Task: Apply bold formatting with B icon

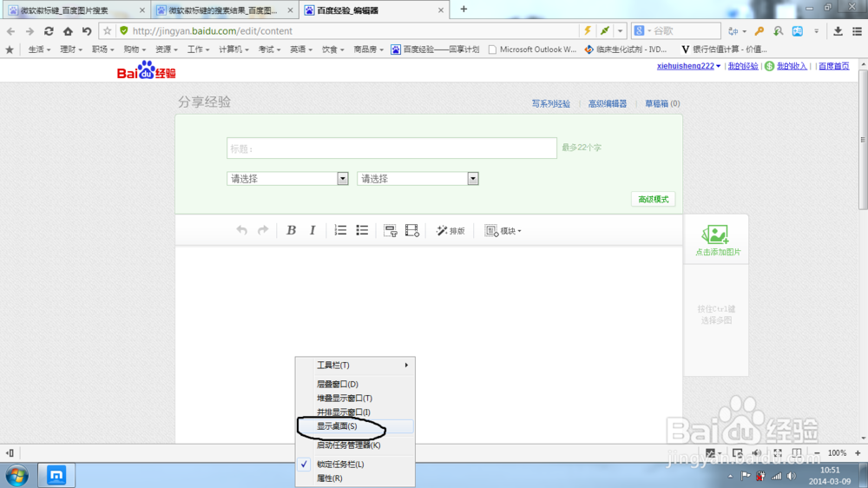Action: point(291,230)
